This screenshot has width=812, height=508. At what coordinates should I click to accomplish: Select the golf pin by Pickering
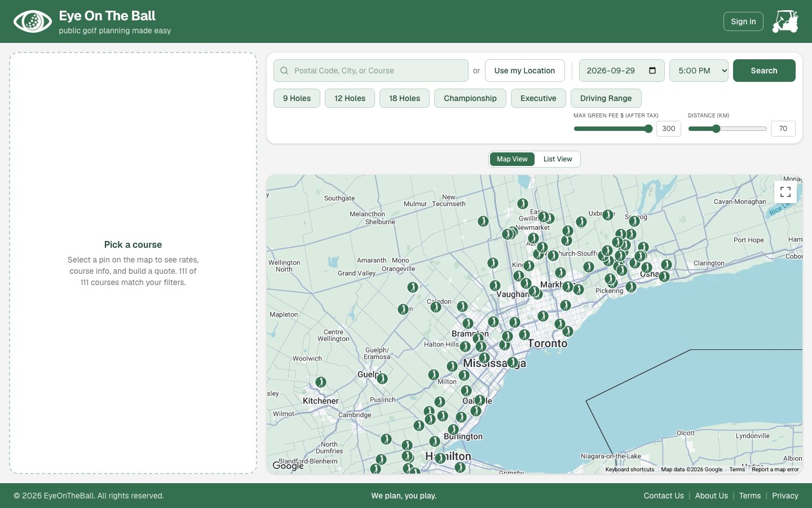[x=631, y=287]
